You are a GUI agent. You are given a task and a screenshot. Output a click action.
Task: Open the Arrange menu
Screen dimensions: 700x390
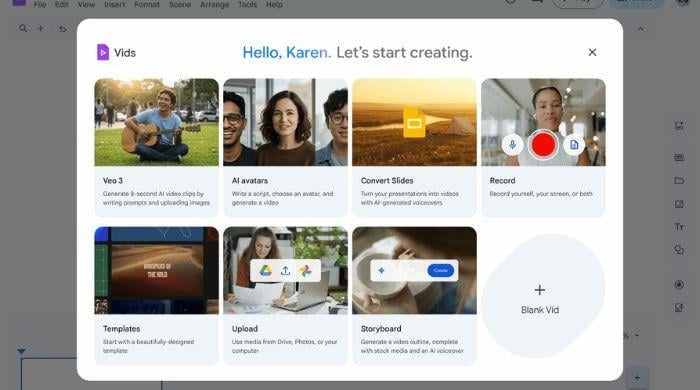pos(214,4)
